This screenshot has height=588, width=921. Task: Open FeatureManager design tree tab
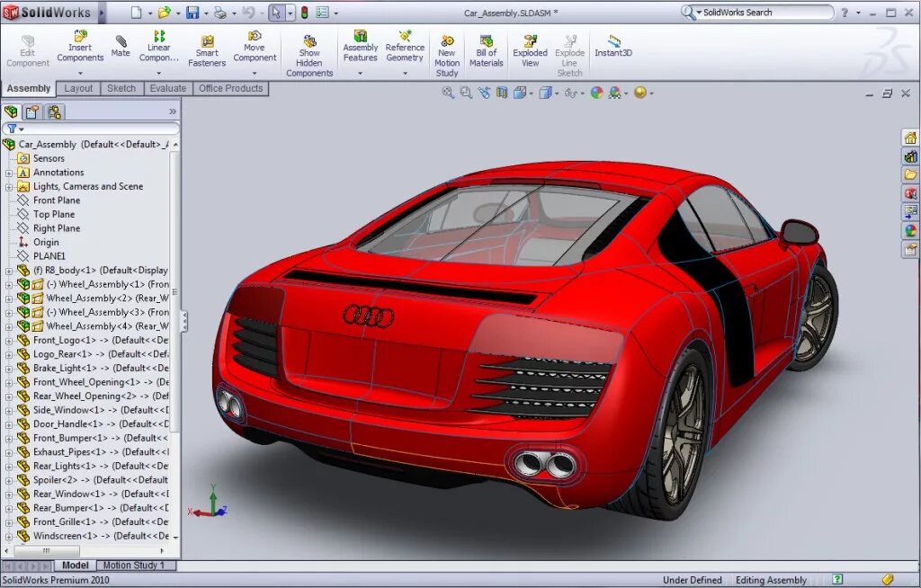(11, 111)
